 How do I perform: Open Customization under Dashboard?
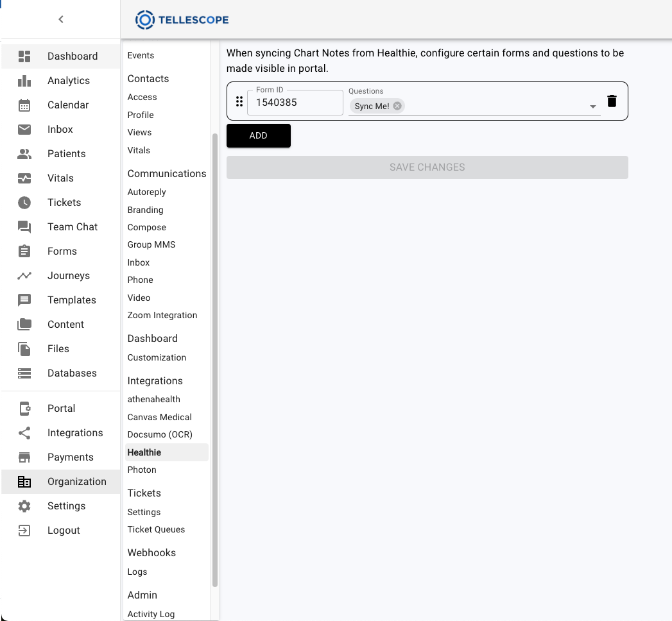tap(157, 357)
